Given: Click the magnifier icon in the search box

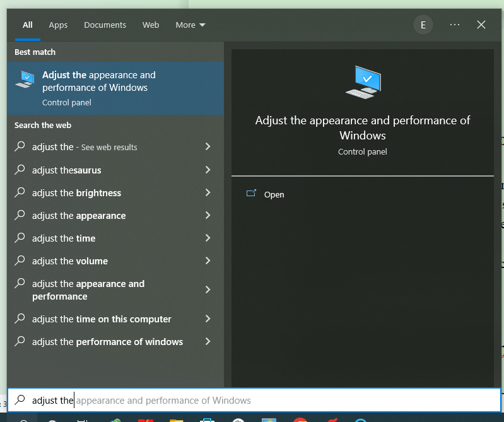Looking at the screenshot, I should (20, 400).
